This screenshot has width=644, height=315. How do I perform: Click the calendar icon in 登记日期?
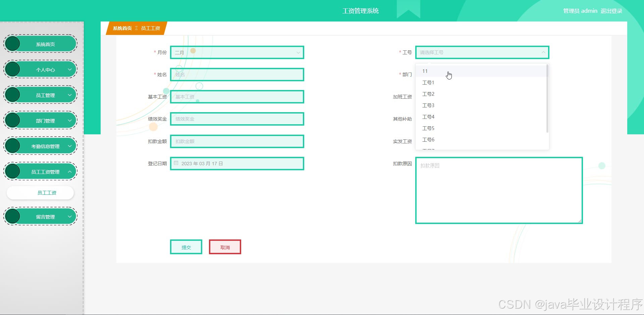176,163
